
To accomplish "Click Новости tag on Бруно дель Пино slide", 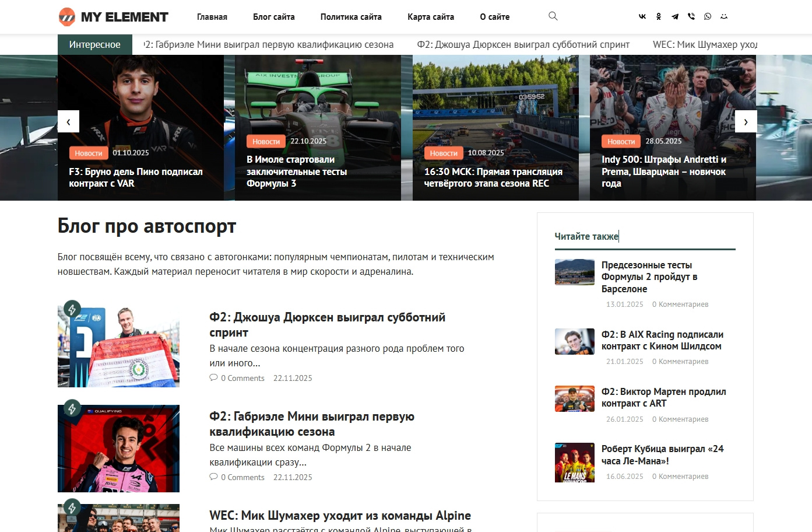I will (x=89, y=153).
